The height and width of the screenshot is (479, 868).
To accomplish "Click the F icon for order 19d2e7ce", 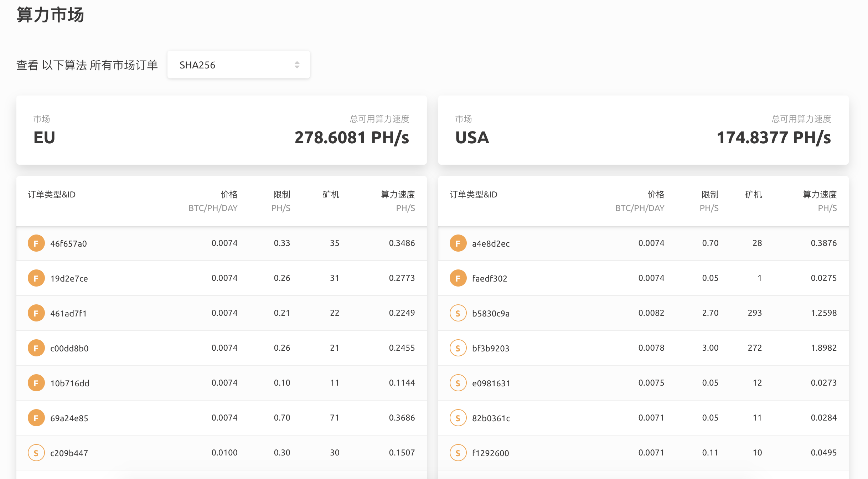I will coord(36,278).
